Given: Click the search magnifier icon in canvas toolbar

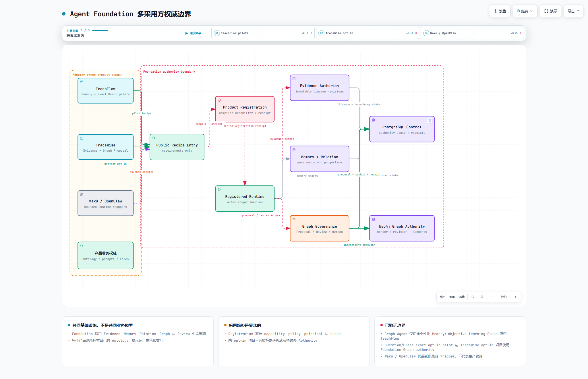Looking at the screenshot, I should [473, 297].
